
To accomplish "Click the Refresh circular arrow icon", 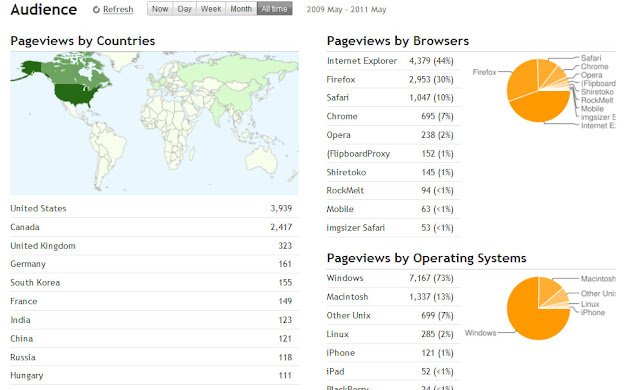I will pyautogui.click(x=96, y=9).
